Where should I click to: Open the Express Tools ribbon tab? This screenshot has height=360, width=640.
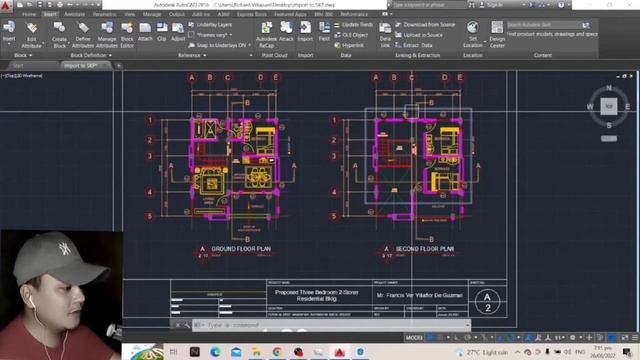tap(252, 14)
